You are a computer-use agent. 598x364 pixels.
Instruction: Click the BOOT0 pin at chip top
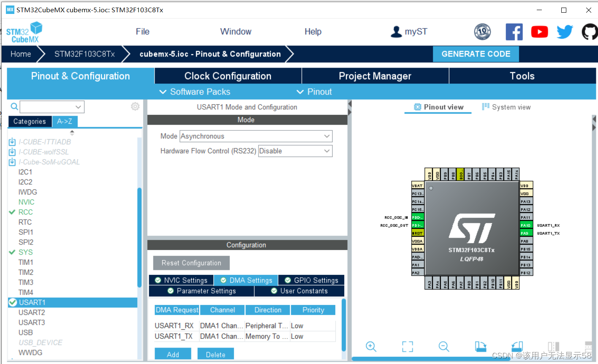point(461,174)
